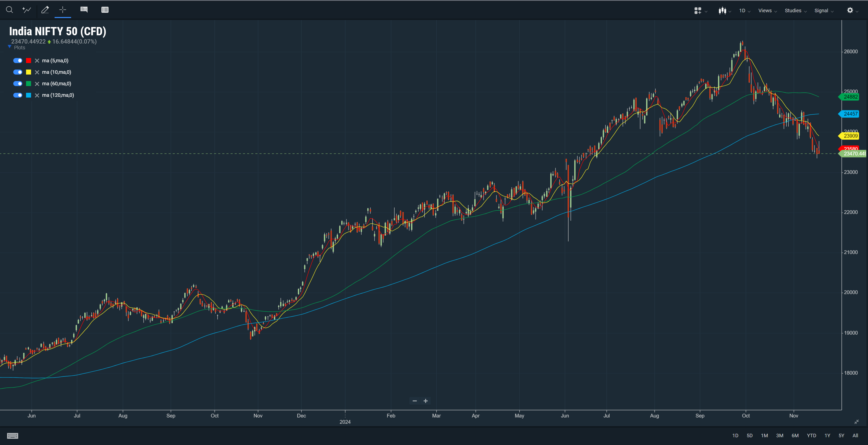Screen dimensions: 868x445
Task: Click the search magnifier icon
Action: [10, 10]
